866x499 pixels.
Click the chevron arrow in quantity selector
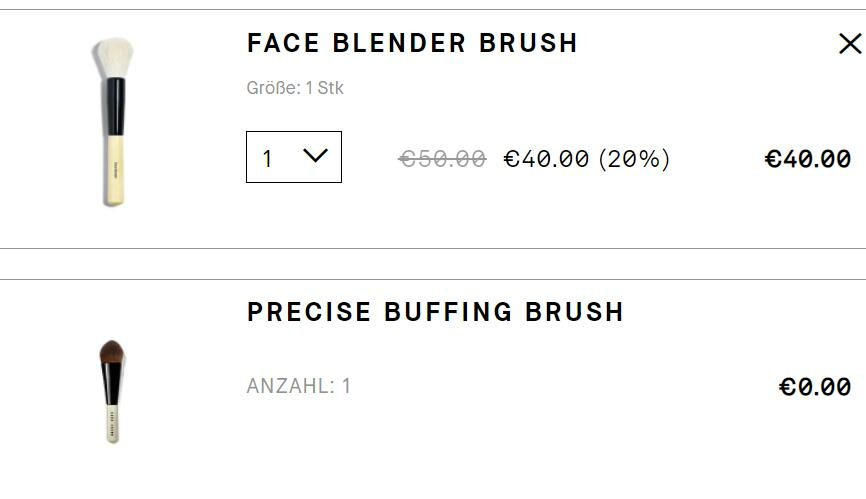315,156
